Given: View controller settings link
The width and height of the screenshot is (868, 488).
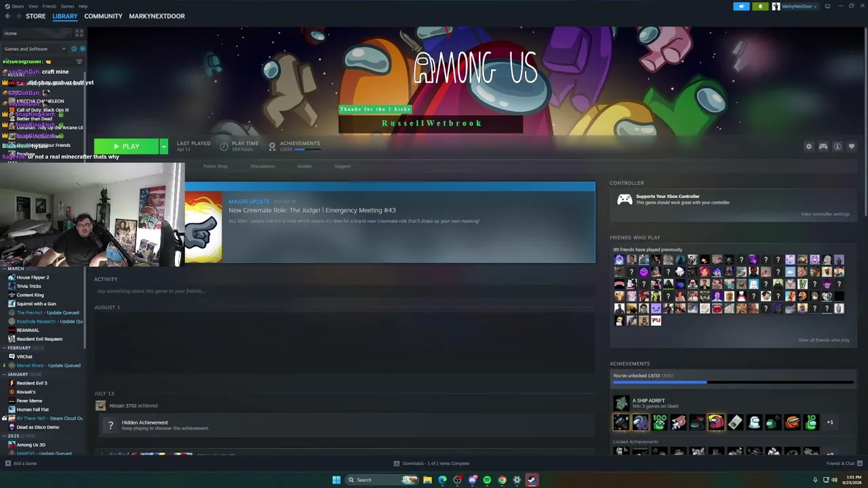Looking at the screenshot, I should [825, 214].
